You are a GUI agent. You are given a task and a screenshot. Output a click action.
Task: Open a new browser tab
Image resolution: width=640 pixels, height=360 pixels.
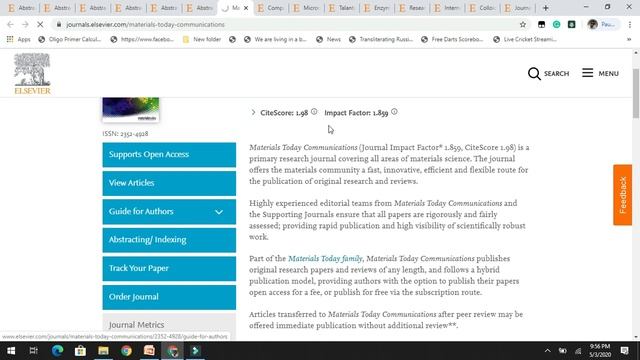pos(546,8)
